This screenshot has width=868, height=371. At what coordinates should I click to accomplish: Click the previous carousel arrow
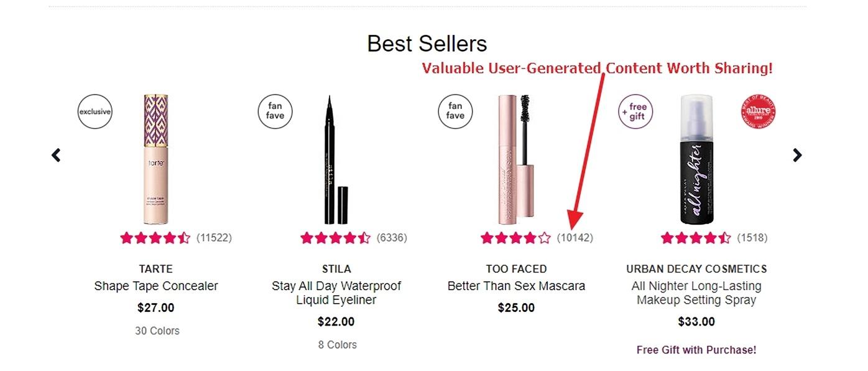(56, 155)
